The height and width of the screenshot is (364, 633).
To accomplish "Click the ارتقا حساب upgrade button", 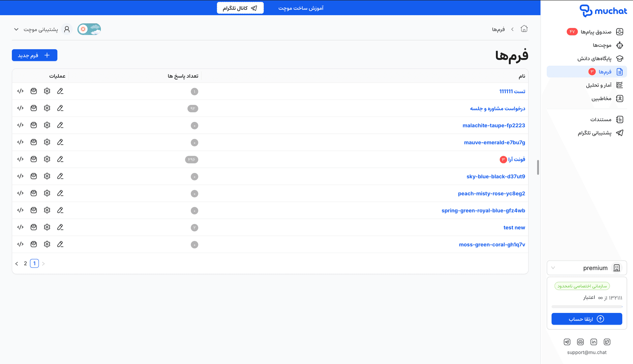I will 587,319.
